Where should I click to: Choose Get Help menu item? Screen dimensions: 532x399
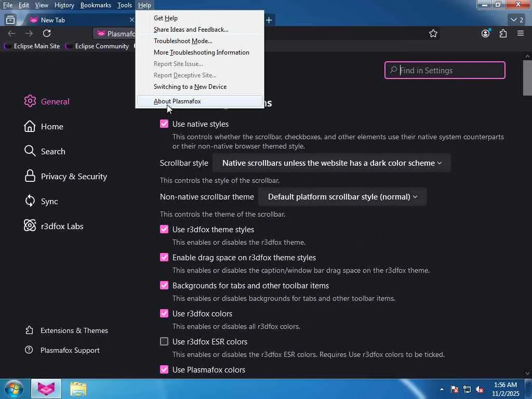pyautogui.click(x=199, y=18)
